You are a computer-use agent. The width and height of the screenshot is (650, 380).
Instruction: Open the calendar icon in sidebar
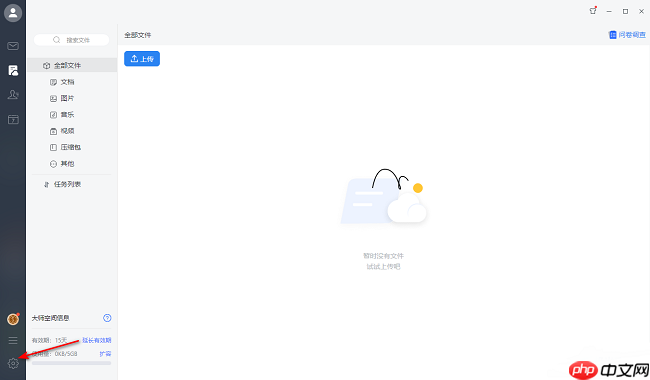tap(13, 119)
